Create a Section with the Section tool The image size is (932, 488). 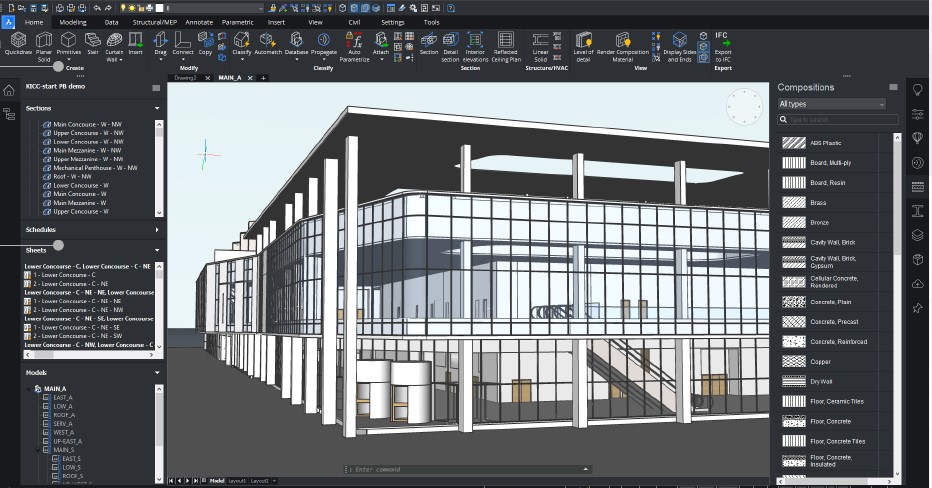pos(429,44)
